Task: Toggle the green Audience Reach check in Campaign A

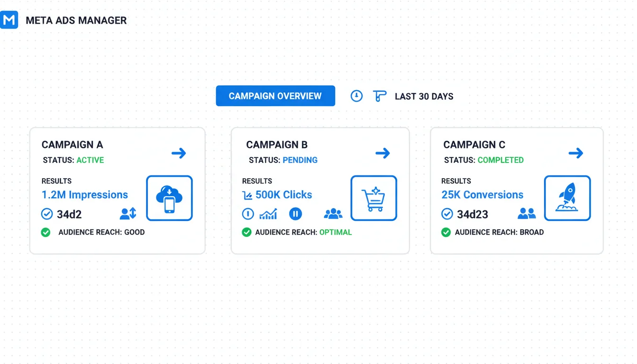Action: pyautogui.click(x=45, y=232)
